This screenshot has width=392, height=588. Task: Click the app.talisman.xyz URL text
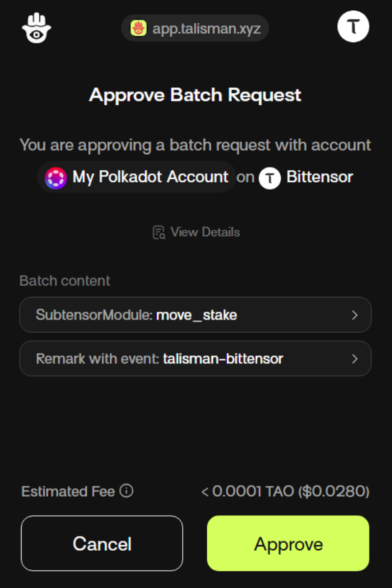coord(206,29)
